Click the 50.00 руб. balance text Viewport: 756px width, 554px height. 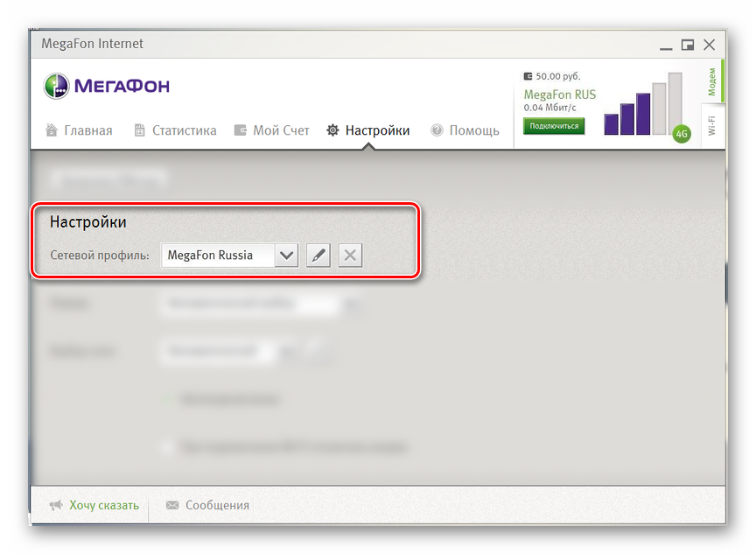[558, 76]
